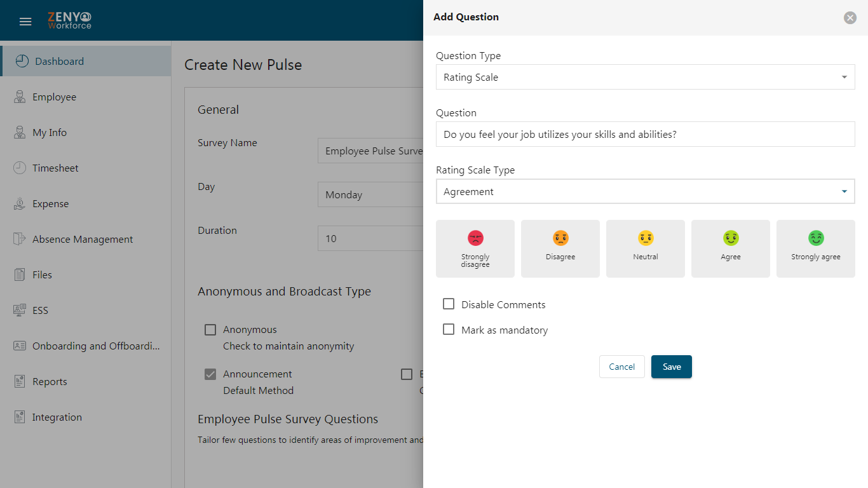Click the 'Anonymous and Broadcast Type' heading

284,292
